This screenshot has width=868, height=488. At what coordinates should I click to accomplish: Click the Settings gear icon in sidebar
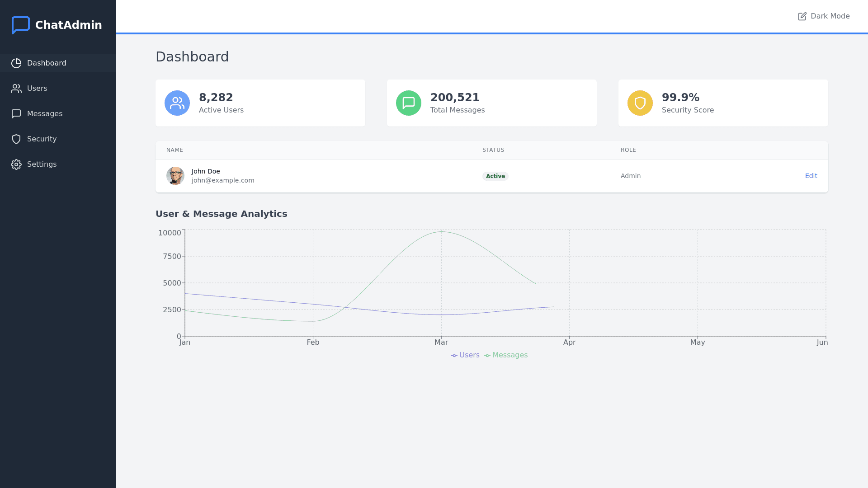[x=16, y=164]
